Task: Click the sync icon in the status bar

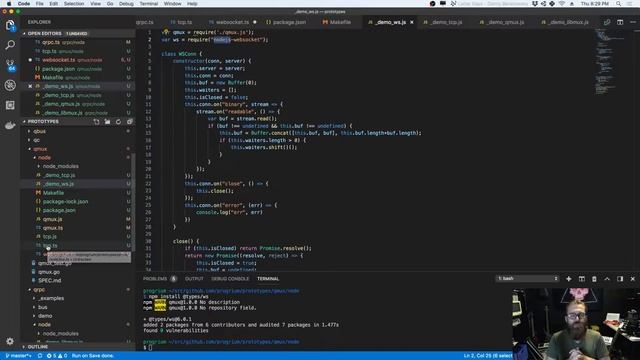Action: point(40,356)
